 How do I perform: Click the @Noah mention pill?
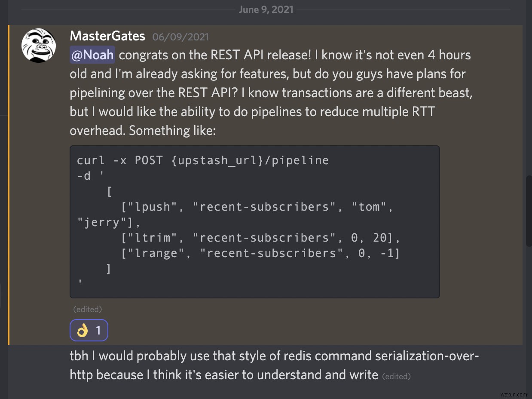[92, 55]
